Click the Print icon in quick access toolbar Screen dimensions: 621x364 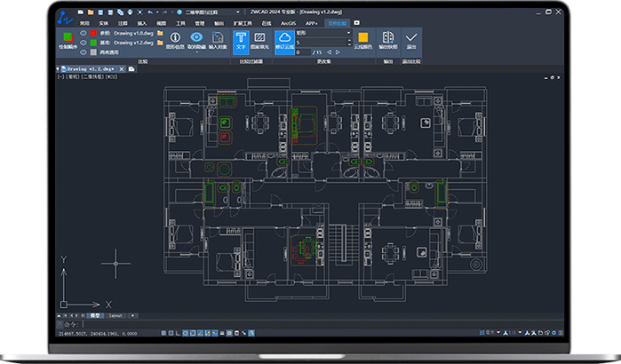coord(130,12)
